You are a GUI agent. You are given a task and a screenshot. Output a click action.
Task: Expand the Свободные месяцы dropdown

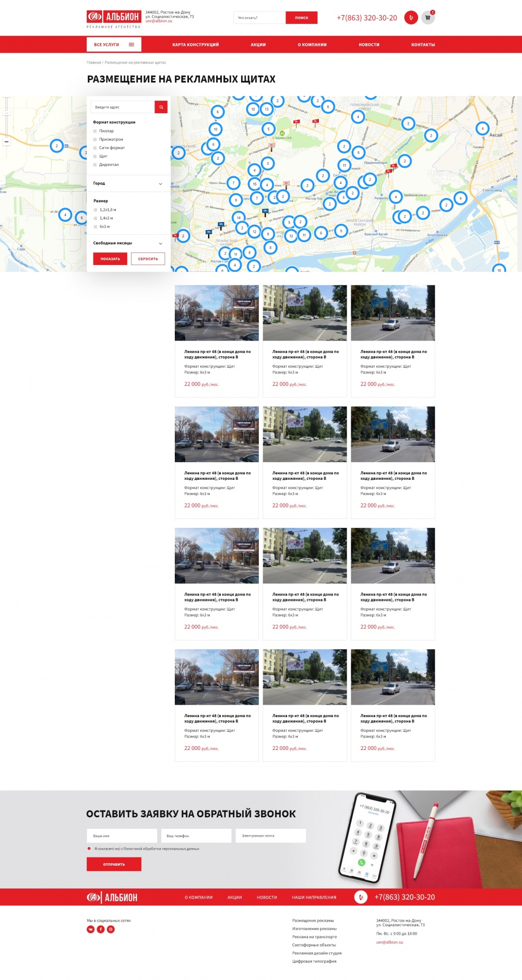(160, 244)
